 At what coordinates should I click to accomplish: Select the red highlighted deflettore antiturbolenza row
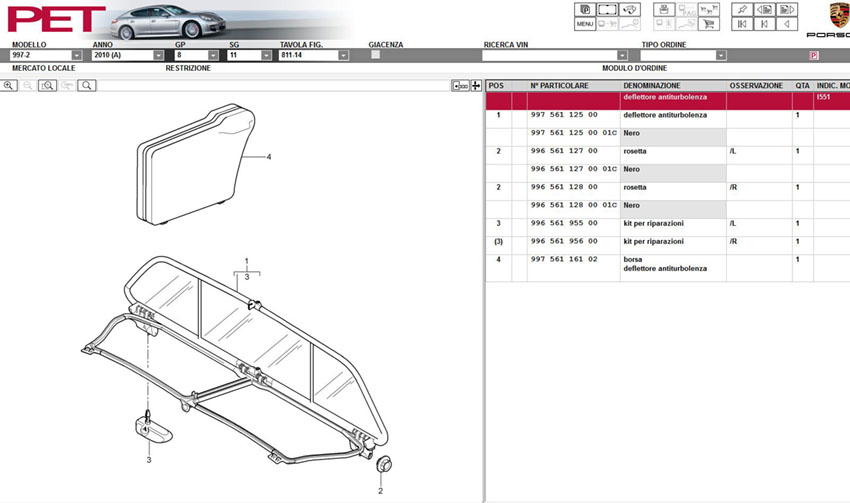[667, 101]
